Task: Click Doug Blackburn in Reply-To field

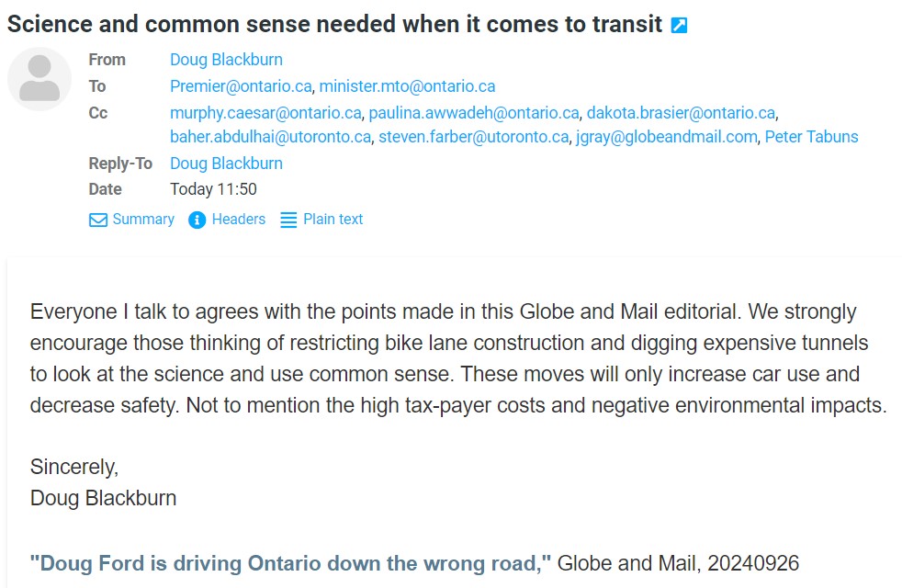Action: tap(226, 164)
